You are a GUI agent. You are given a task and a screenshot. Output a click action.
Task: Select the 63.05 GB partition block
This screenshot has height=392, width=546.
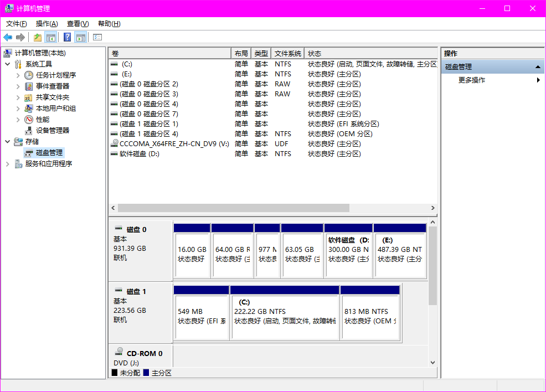(302, 251)
